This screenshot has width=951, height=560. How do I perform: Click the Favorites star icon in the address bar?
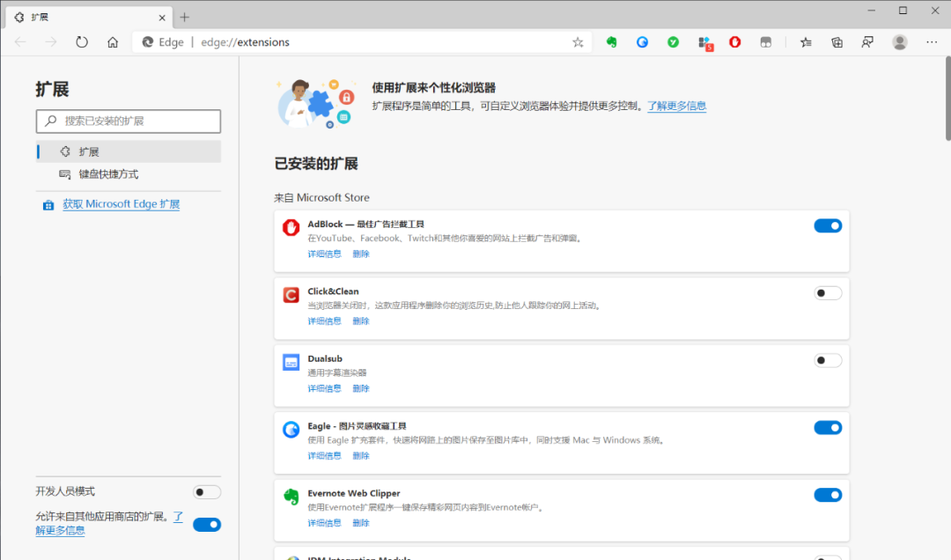pyautogui.click(x=577, y=41)
